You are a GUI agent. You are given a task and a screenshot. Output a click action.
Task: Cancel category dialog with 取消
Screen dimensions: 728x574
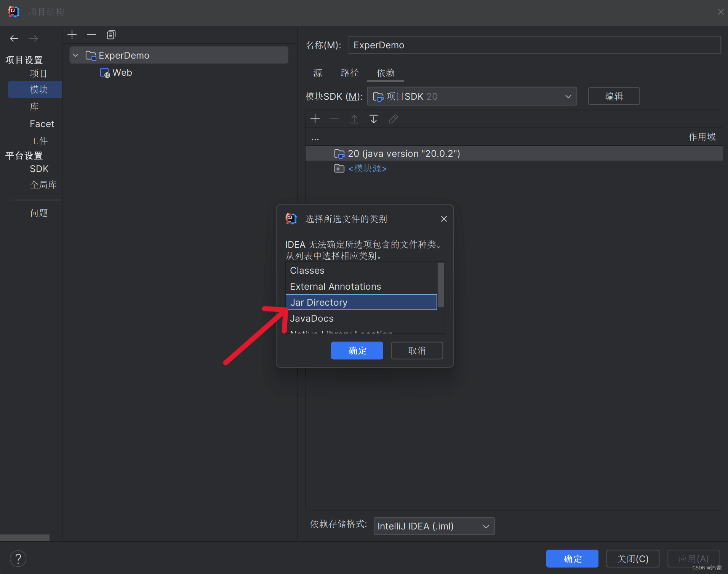(x=417, y=351)
